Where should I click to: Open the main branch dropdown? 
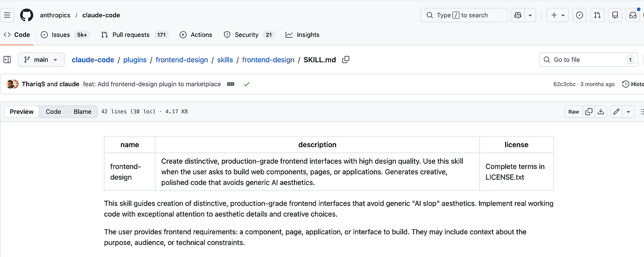41,59
